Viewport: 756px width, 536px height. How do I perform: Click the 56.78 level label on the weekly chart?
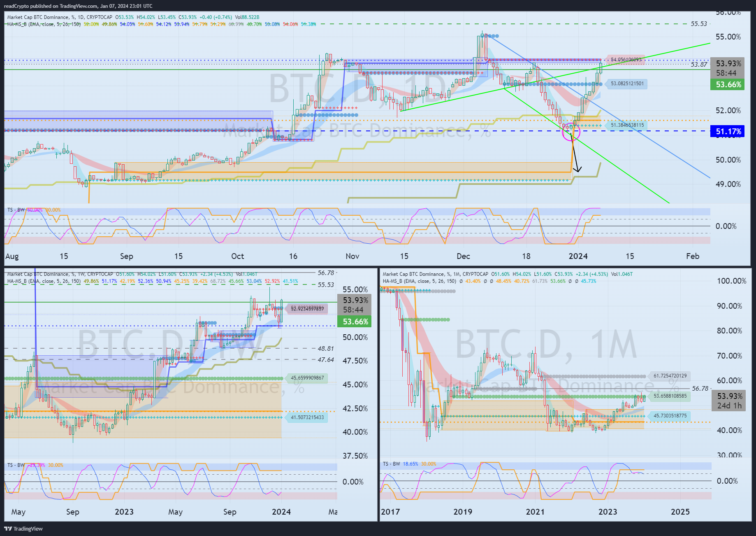click(x=326, y=273)
